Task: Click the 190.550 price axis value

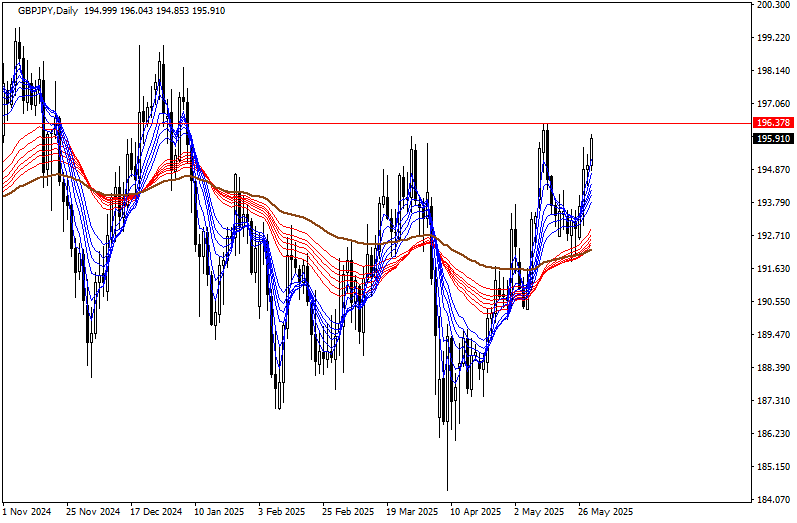Action: pyautogui.click(x=774, y=302)
